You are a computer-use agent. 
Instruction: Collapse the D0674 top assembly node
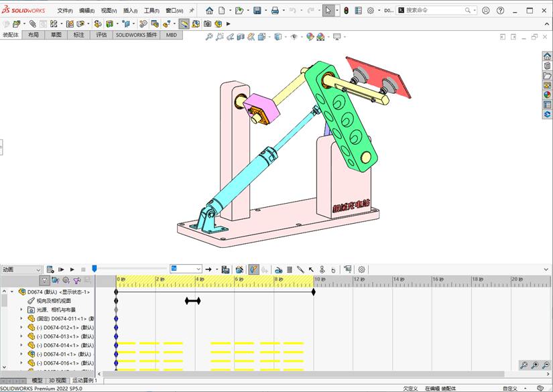click(12, 292)
